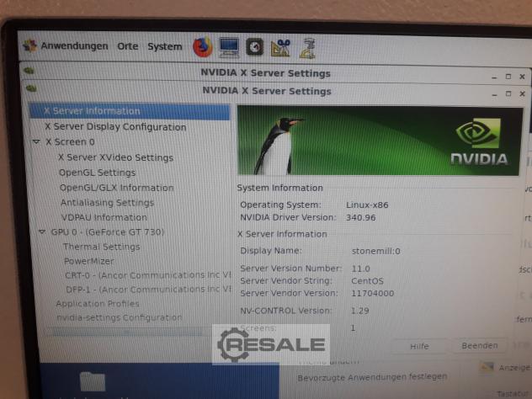The image size is (532, 399).
Task: Open the ruler and scissors launcher icon
Action: (x=280, y=48)
